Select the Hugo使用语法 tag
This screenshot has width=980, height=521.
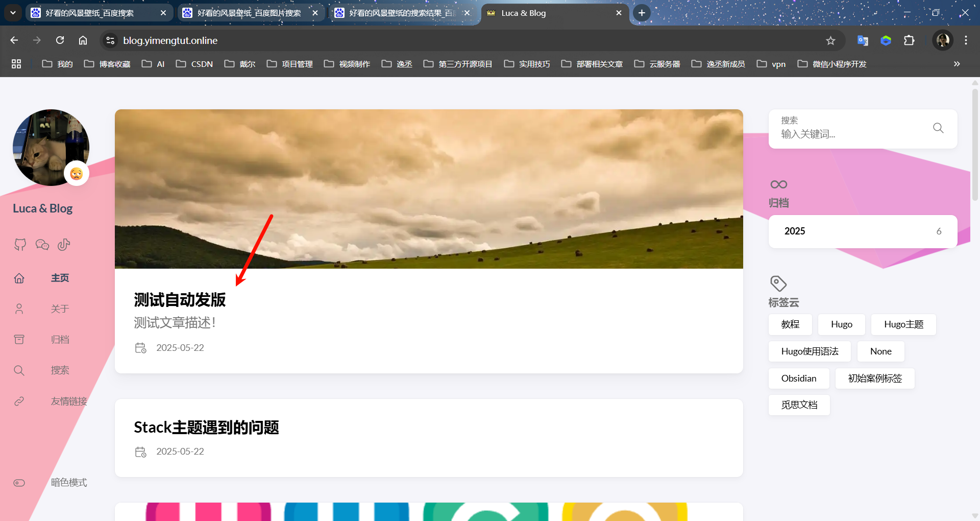pos(810,351)
